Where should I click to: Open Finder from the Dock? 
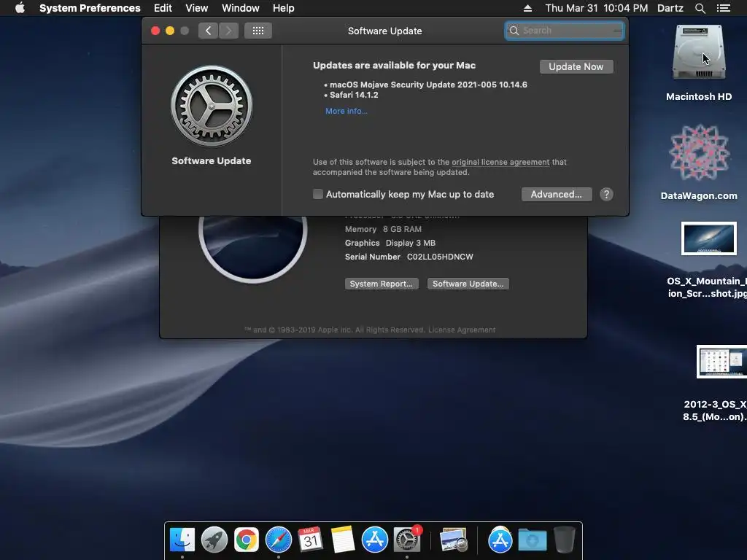click(182, 540)
